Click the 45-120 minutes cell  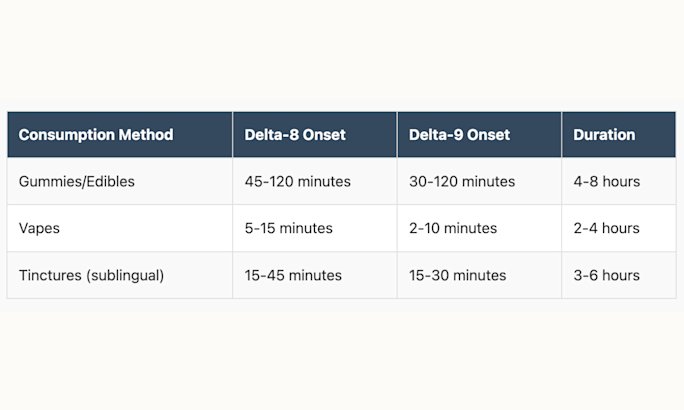[297, 182]
